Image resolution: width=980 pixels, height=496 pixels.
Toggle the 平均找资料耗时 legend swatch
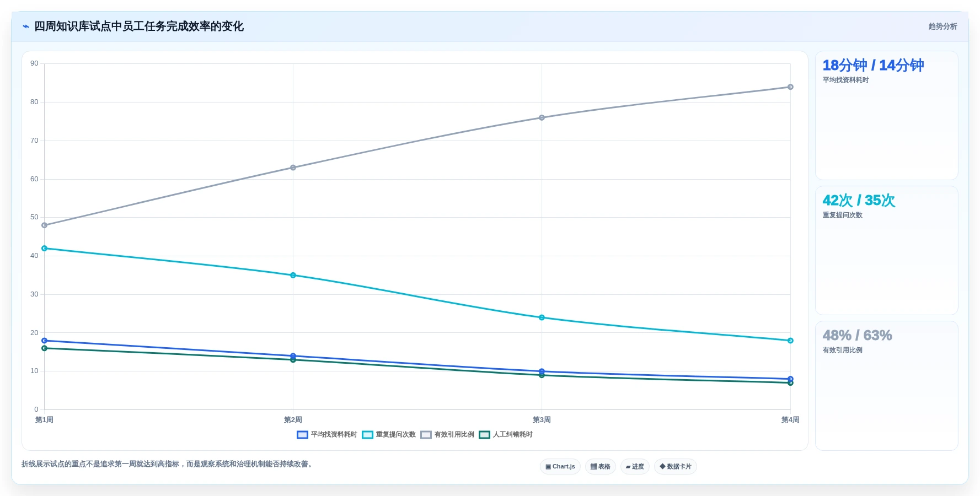(x=302, y=435)
